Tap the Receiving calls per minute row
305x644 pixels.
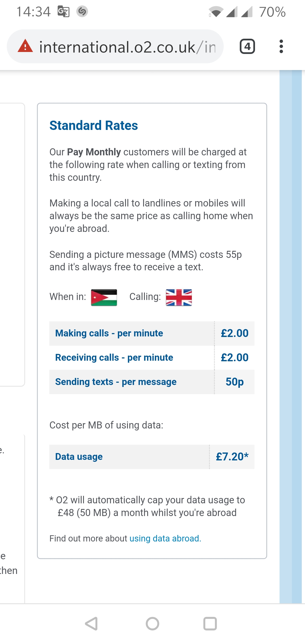click(152, 358)
